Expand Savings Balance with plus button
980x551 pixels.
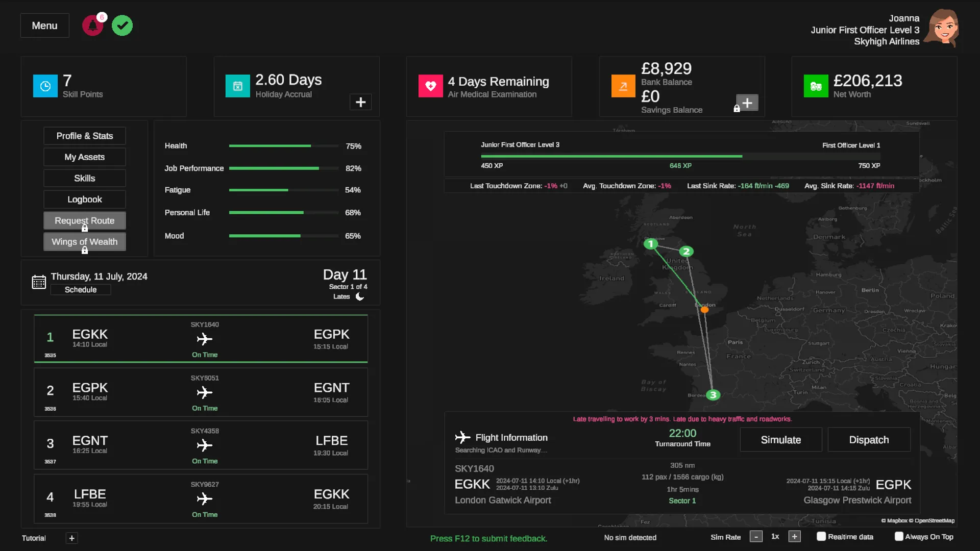click(x=747, y=103)
